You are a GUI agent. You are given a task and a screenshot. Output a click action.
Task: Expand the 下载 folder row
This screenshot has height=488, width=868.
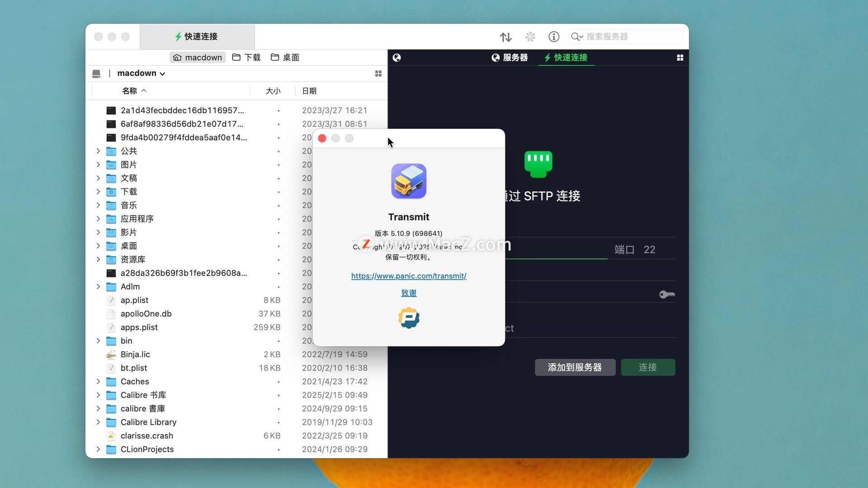coord(98,192)
